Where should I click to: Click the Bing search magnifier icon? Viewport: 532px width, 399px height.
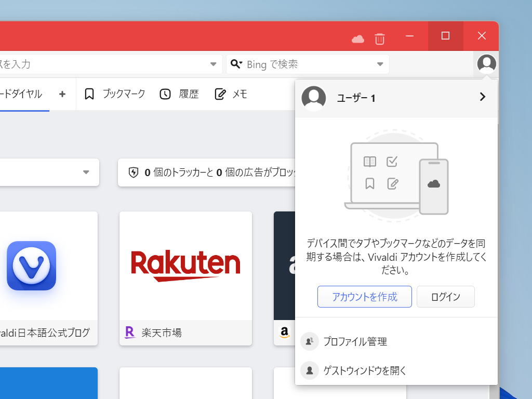click(x=236, y=64)
